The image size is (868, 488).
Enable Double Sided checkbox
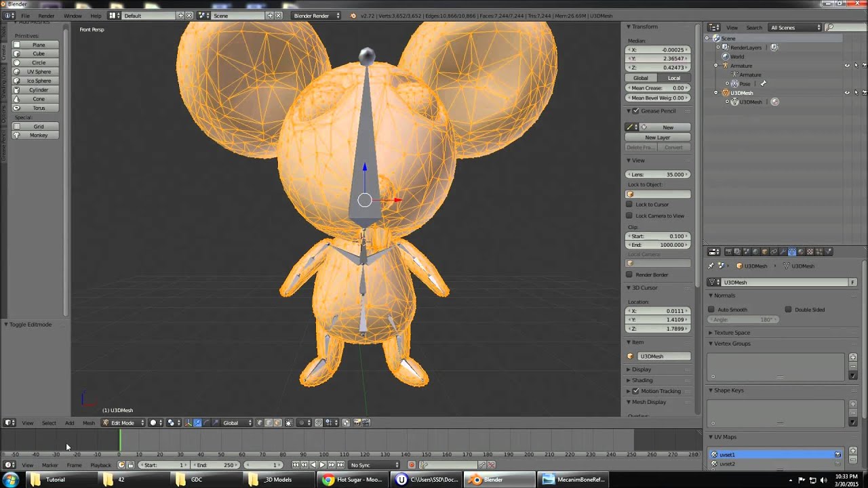click(788, 310)
